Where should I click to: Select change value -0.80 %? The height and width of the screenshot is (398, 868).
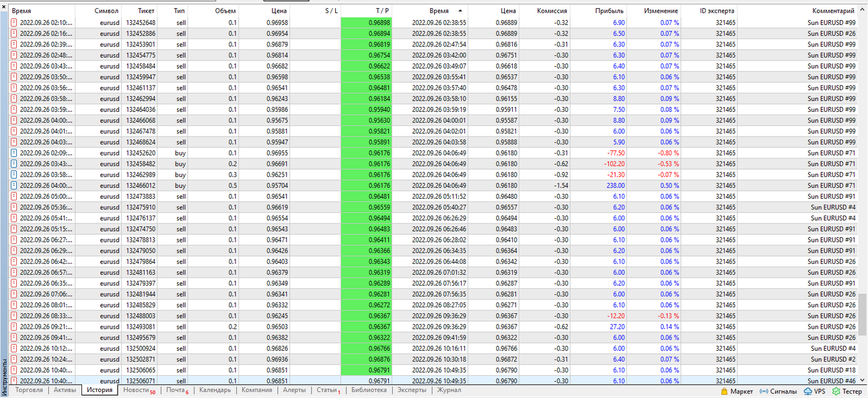point(668,154)
